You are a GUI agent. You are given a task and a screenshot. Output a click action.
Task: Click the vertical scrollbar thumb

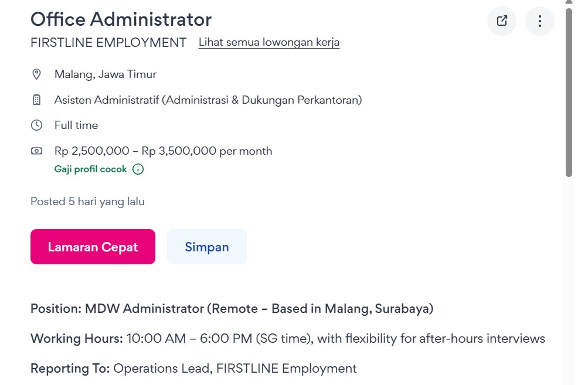(569, 92)
